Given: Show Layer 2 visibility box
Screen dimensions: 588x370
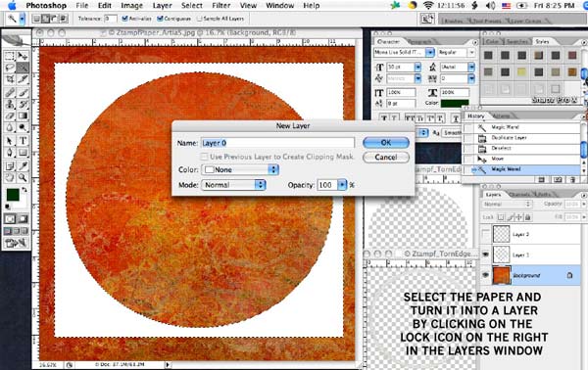Looking at the screenshot, I should tap(486, 234).
